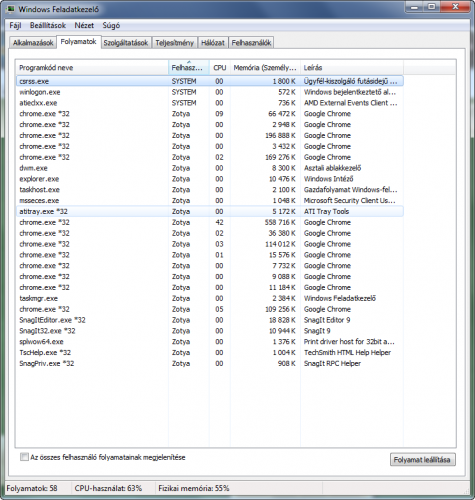Select the Folyamatok tab
Screen dimensions: 475x500
[x=79, y=42]
